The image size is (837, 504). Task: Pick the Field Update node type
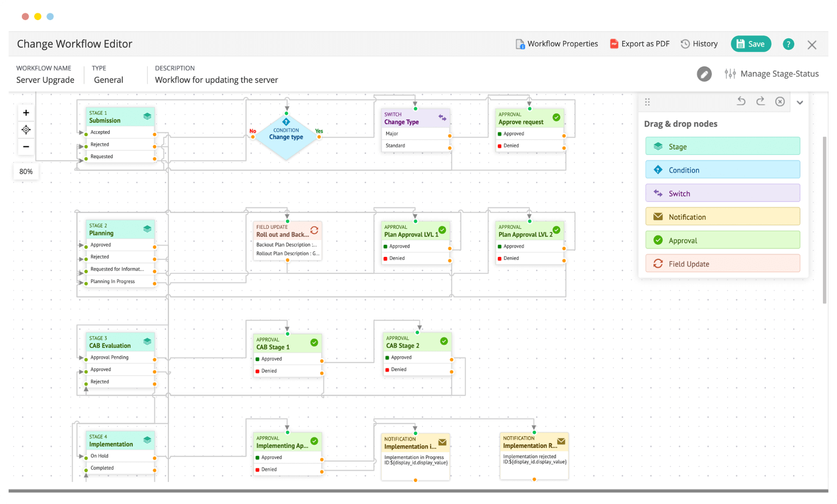[722, 263]
